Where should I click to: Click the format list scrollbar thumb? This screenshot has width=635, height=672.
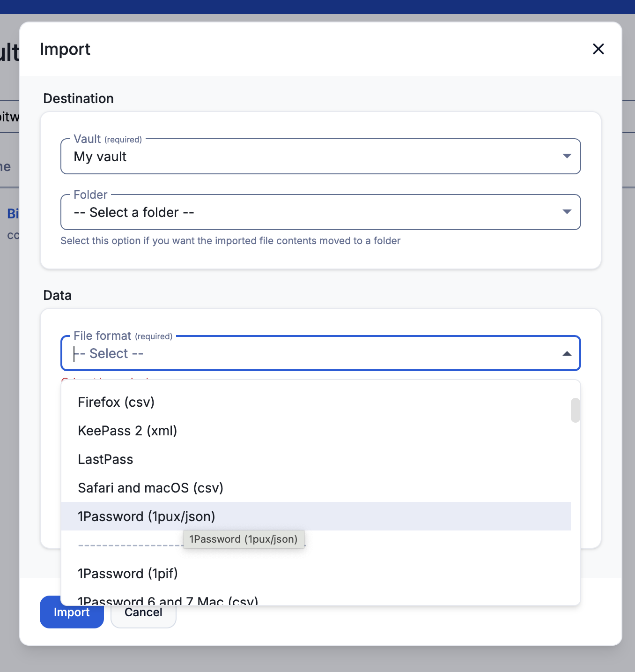tap(576, 410)
